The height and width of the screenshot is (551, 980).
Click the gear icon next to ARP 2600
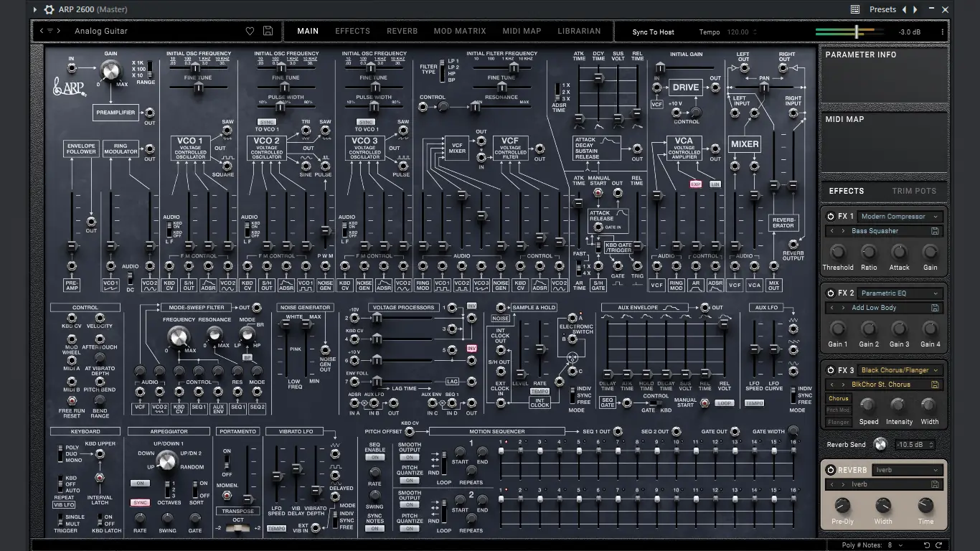click(48, 9)
